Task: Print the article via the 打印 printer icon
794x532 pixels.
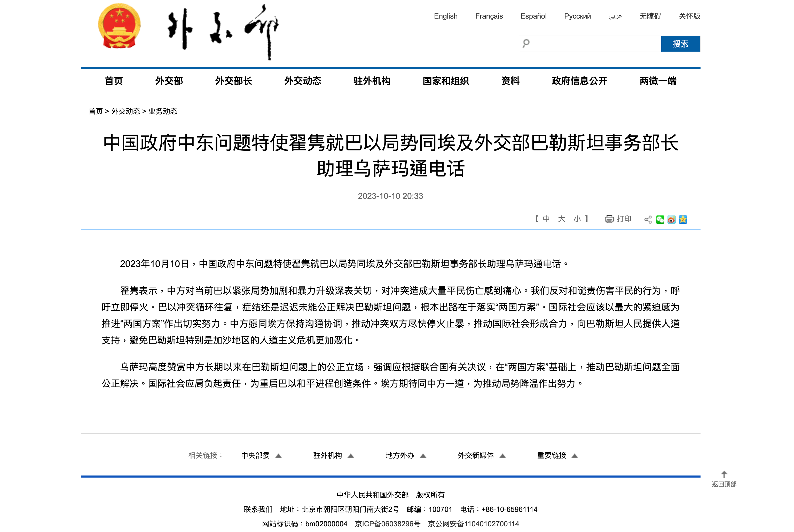Action: pyautogui.click(x=609, y=219)
